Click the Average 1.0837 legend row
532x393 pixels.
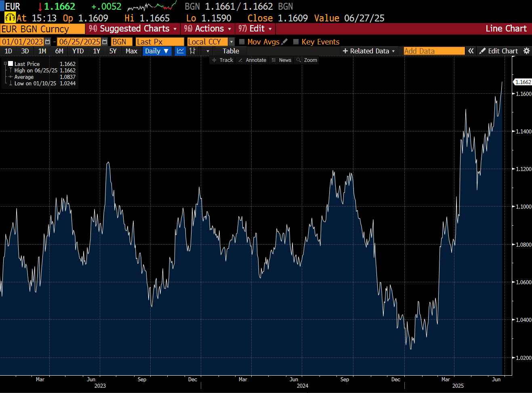click(45, 77)
